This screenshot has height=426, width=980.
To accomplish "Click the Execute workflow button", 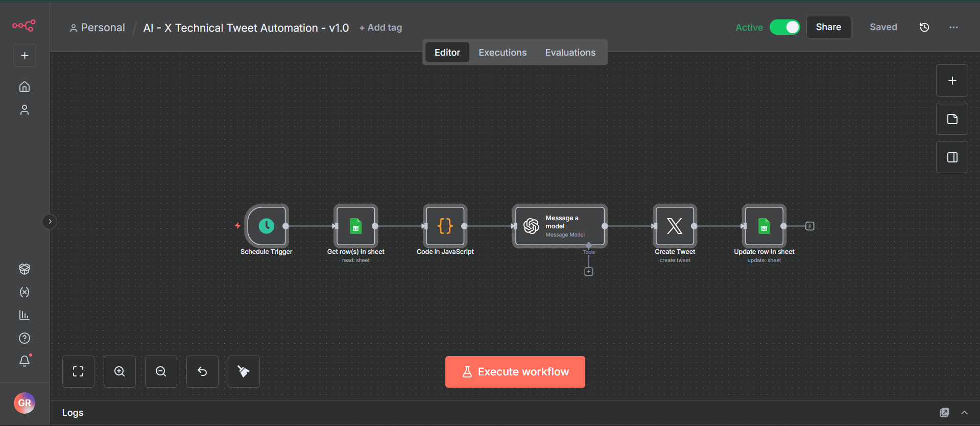I will point(515,372).
